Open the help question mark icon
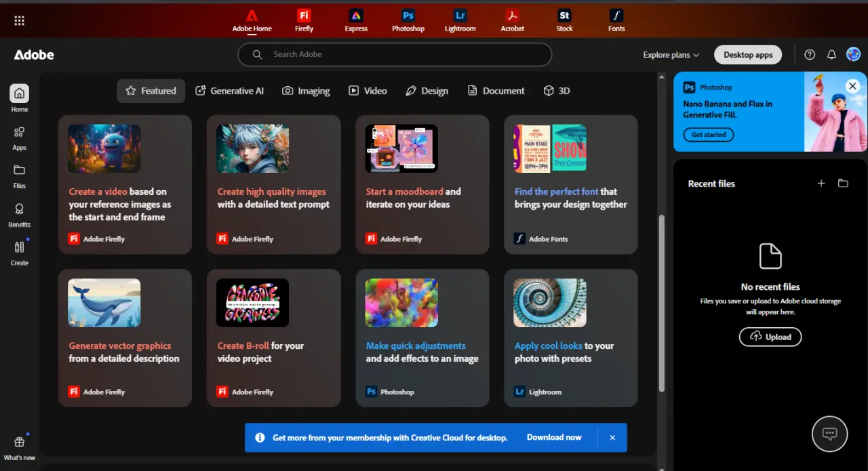 pyautogui.click(x=810, y=55)
